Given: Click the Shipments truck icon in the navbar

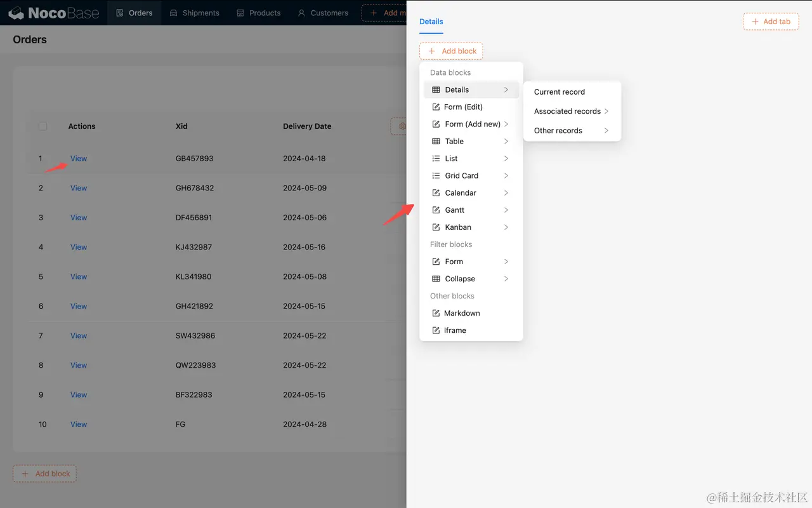Looking at the screenshot, I should (x=173, y=13).
